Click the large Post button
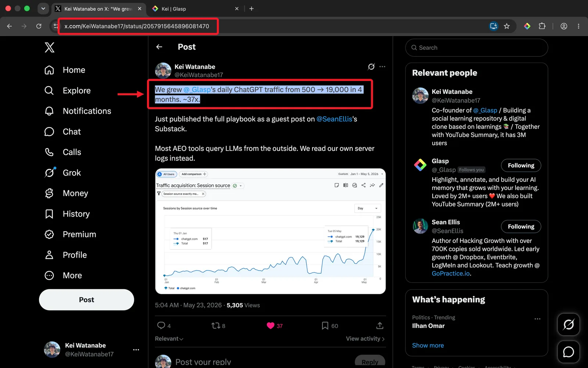Image resolution: width=588 pixels, height=368 pixels. pos(86,300)
